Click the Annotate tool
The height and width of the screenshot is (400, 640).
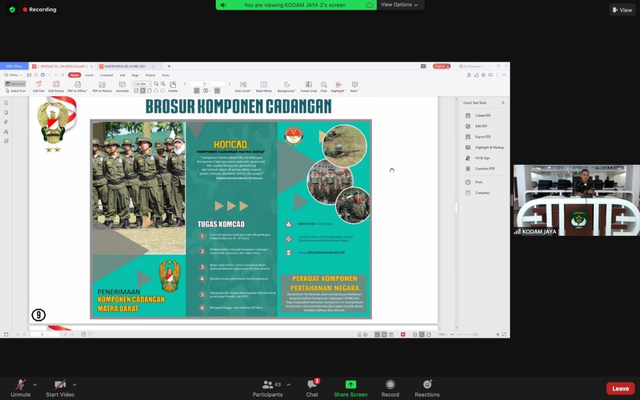(122, 87)
